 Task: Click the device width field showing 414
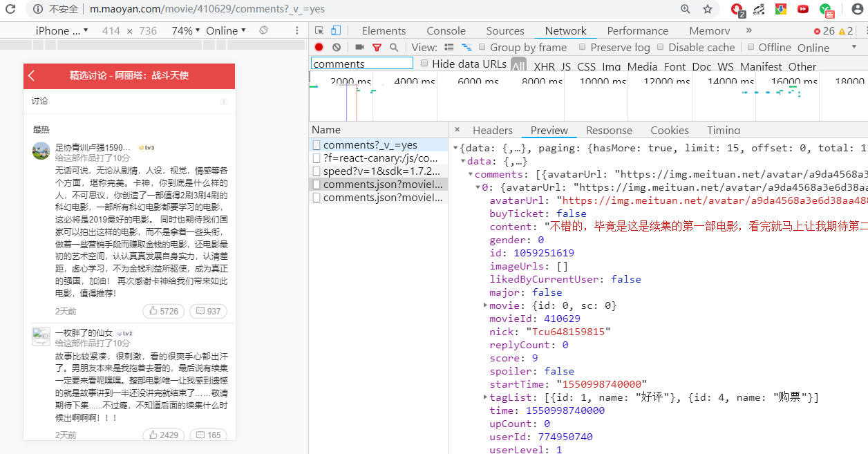point(111,30)
